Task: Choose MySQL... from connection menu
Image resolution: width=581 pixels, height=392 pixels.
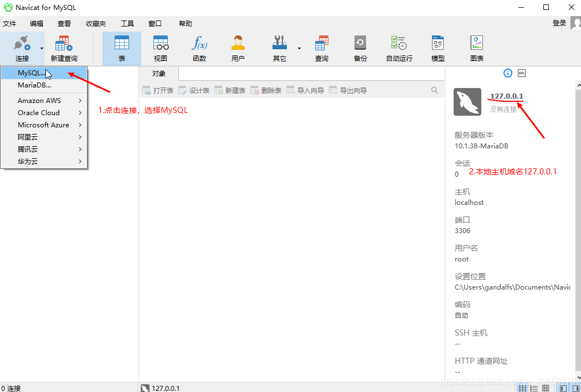Action: point(44,73)
